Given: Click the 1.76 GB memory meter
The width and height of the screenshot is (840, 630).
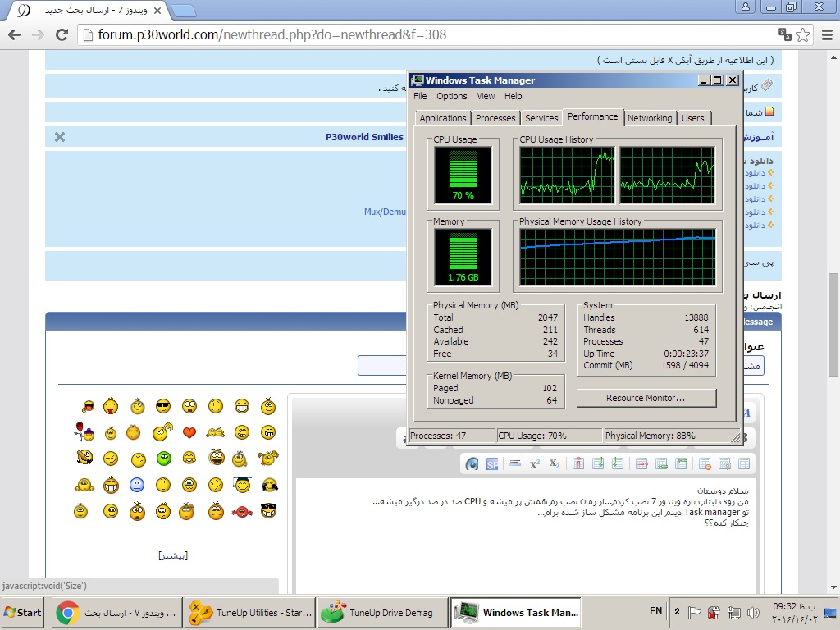Looking at the screenshot, I should (463, 257).
